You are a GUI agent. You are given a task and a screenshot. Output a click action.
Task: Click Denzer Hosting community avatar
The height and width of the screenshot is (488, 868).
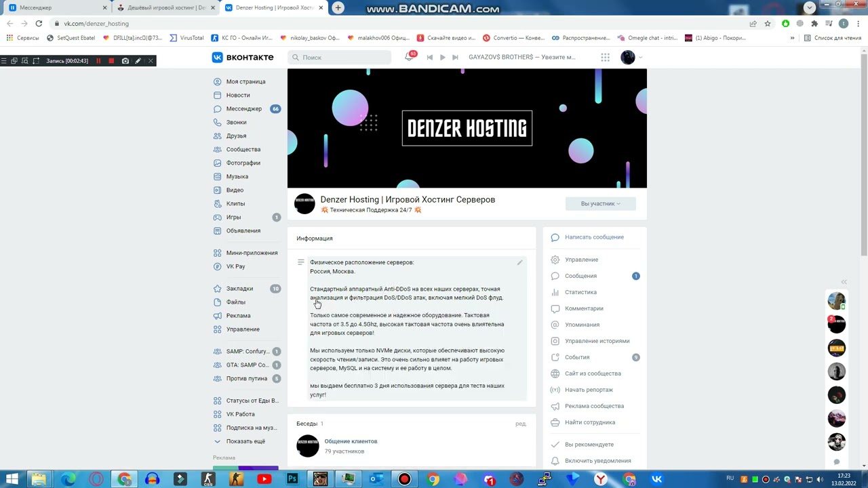304,204
